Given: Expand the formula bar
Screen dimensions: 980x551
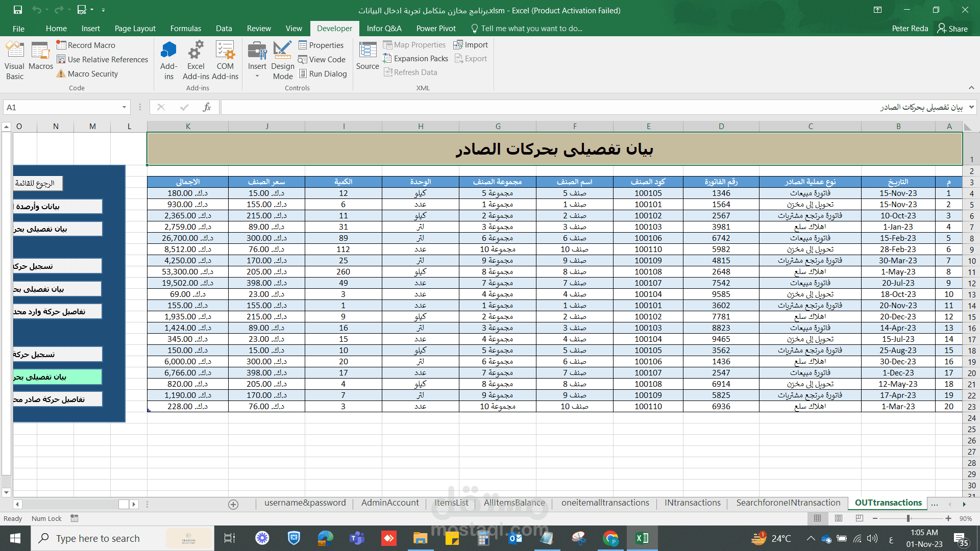Looking at the screenshot, I should click(971, 107).
